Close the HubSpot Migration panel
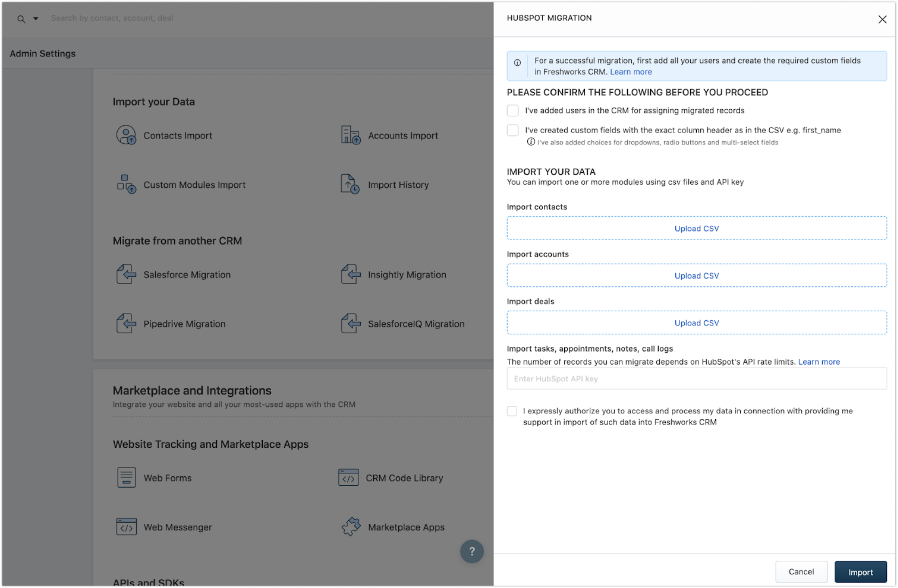The width and height of the screenshot is (898, 588). (x=882, y=19)
